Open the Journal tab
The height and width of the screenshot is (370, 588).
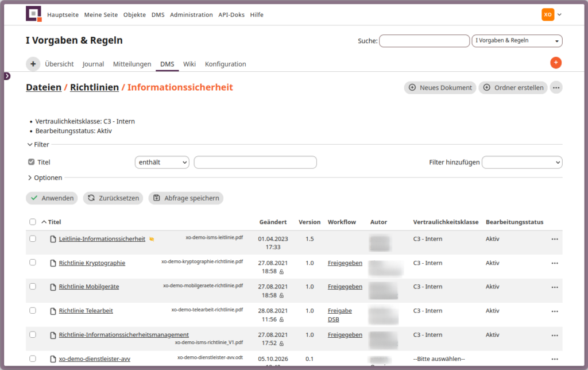pyautogui.click(x=93, y=64)
